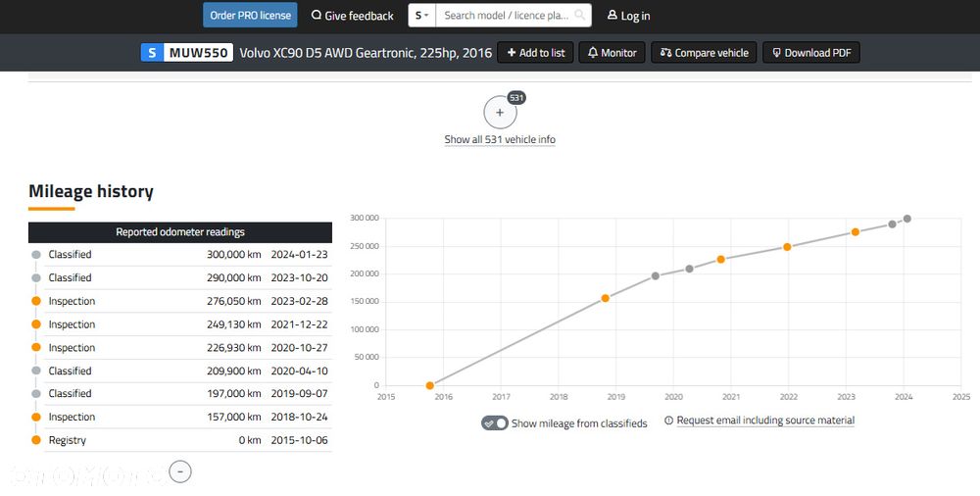This screenshot has height=496, width=980.
Task: Click the Order PRO license button
Action: (x=250, y=15)
